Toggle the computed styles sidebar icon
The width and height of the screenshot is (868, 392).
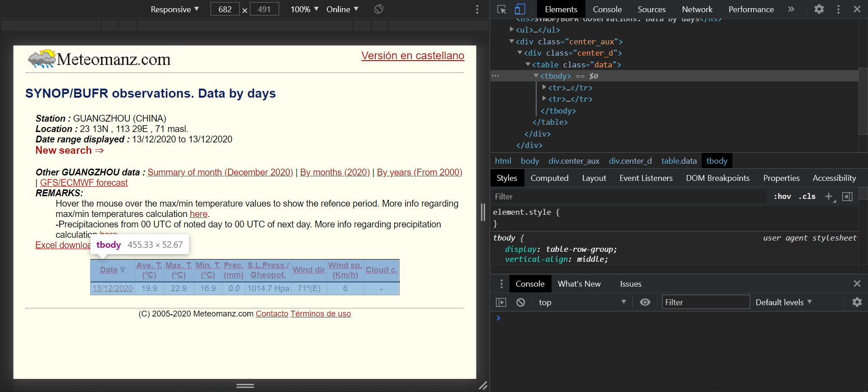[848, 196]
